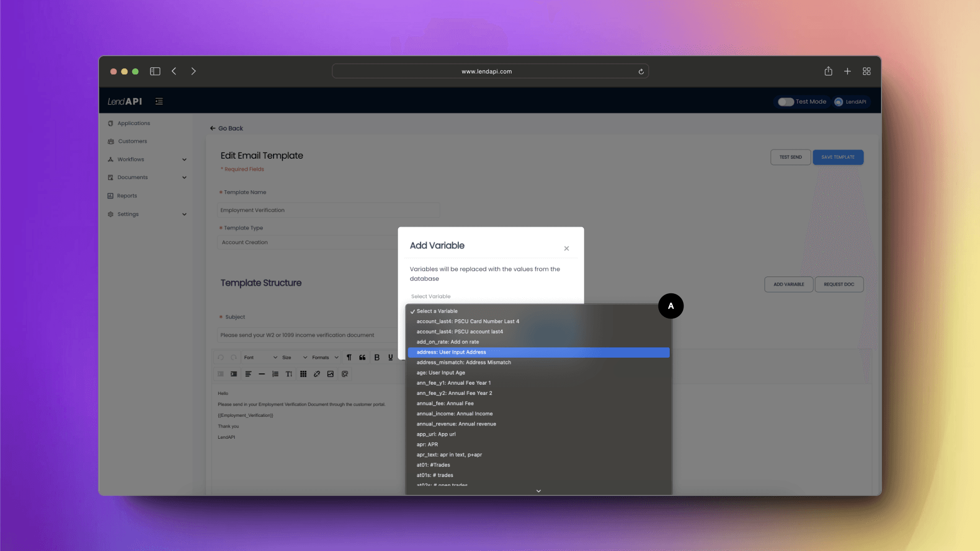The height and width of the screenshot is (551, 980).
Task: Click the numbered list icon
Action: [x=276, y=374]
